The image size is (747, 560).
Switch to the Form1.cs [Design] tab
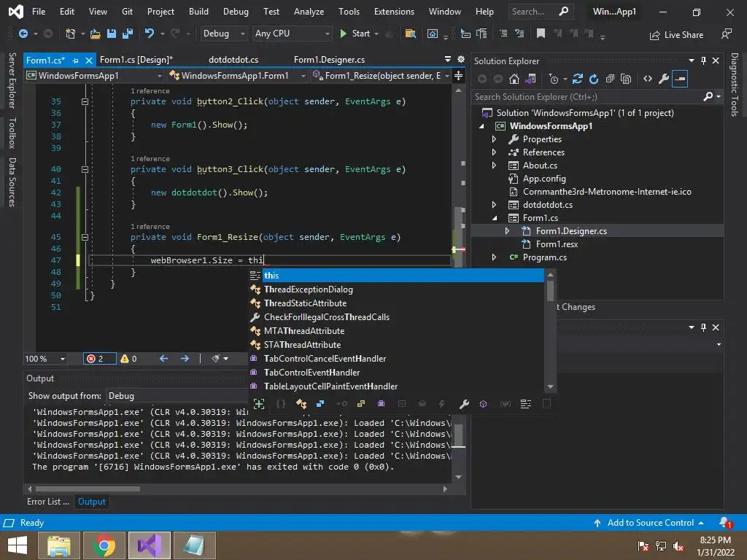pos(136,60)
